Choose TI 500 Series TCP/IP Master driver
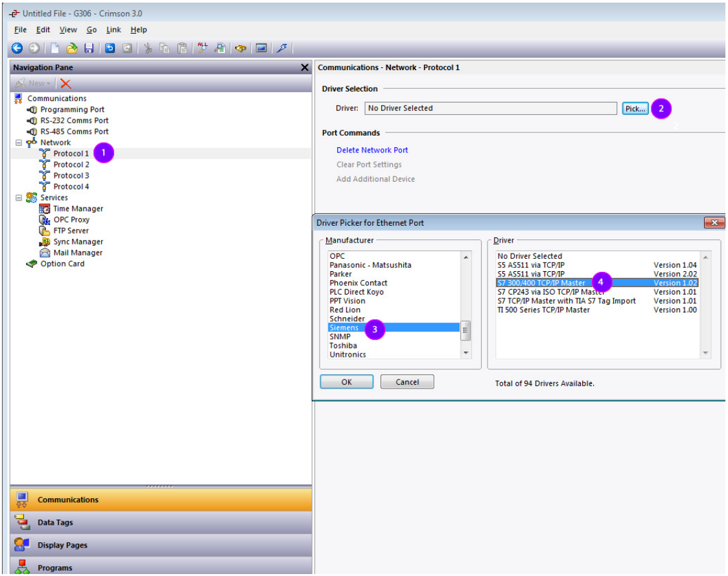Screen dimensions: 728x576 click(597, 310)
